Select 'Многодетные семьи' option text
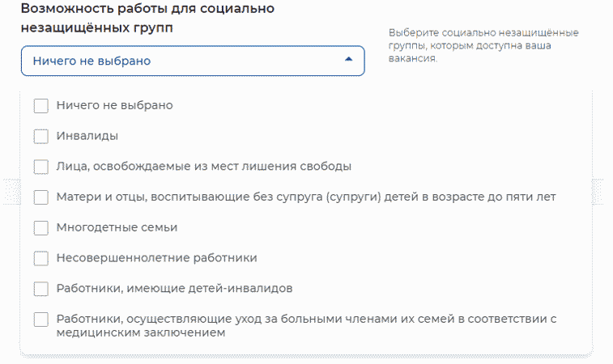 tap(117, 228)
